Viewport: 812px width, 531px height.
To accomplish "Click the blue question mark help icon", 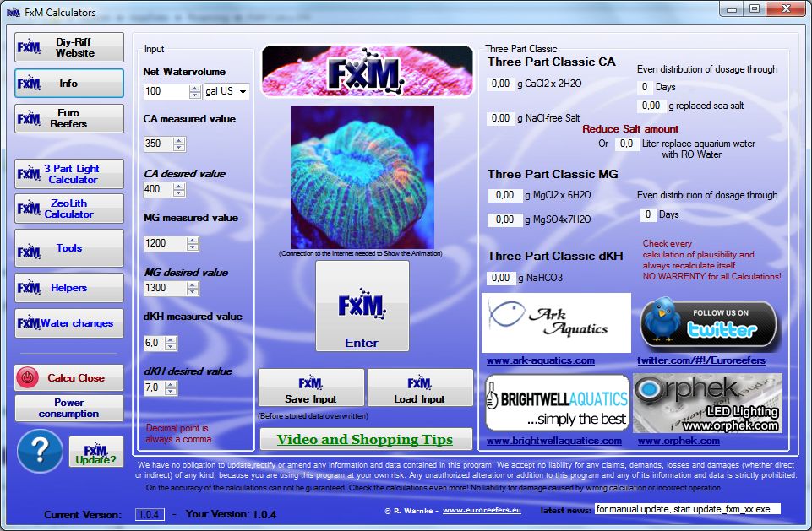I will (40, 451).
